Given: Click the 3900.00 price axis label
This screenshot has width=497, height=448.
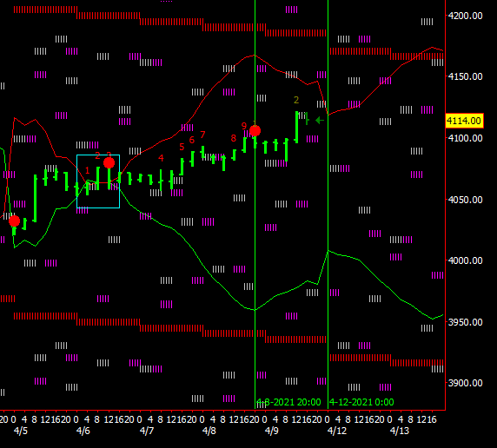Looking at the screenshot, I should (466, 383).
